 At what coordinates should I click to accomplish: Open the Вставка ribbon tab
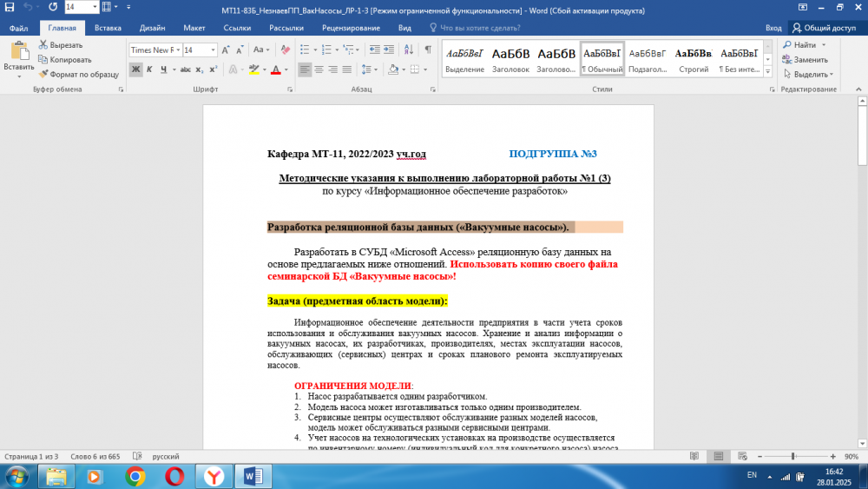pos(108,28)
